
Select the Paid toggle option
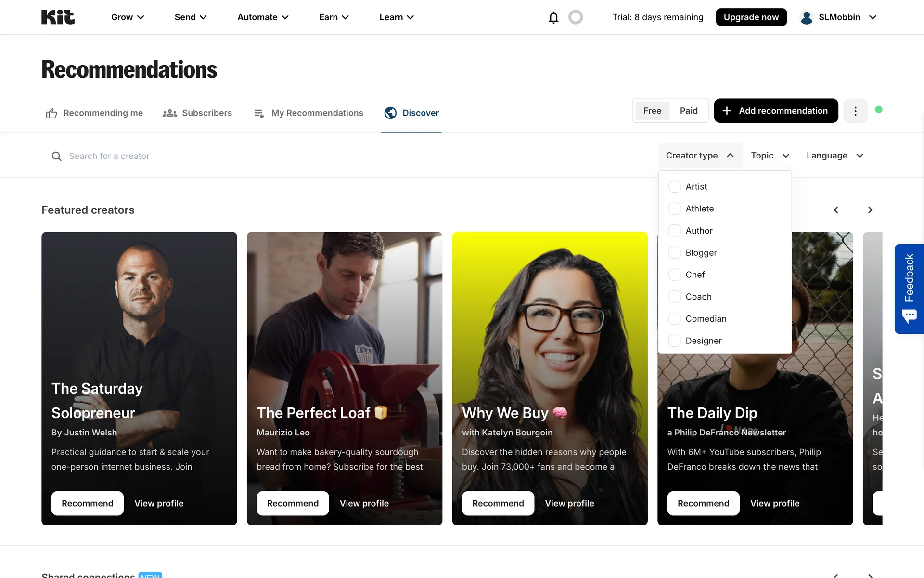[x=689, y=111]
